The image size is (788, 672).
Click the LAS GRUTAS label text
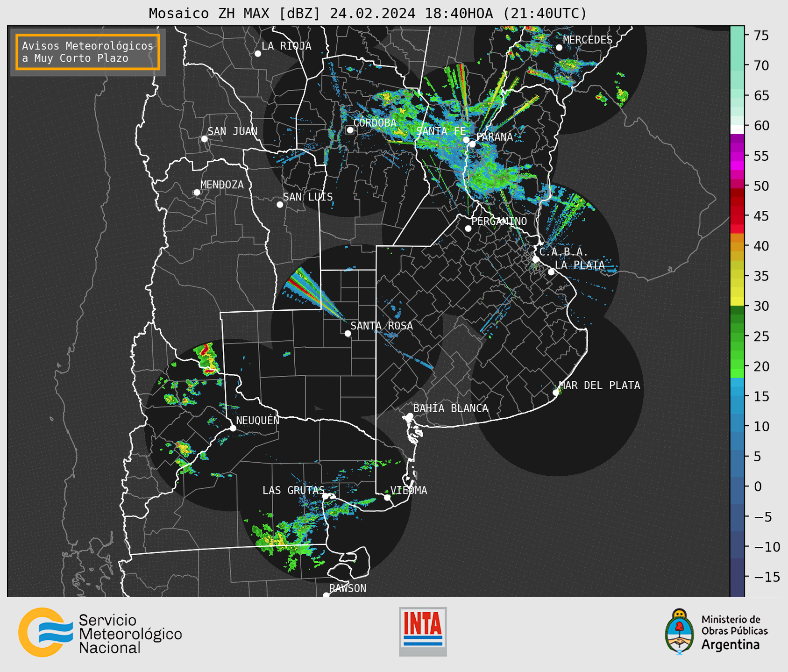tap(293, 490)
